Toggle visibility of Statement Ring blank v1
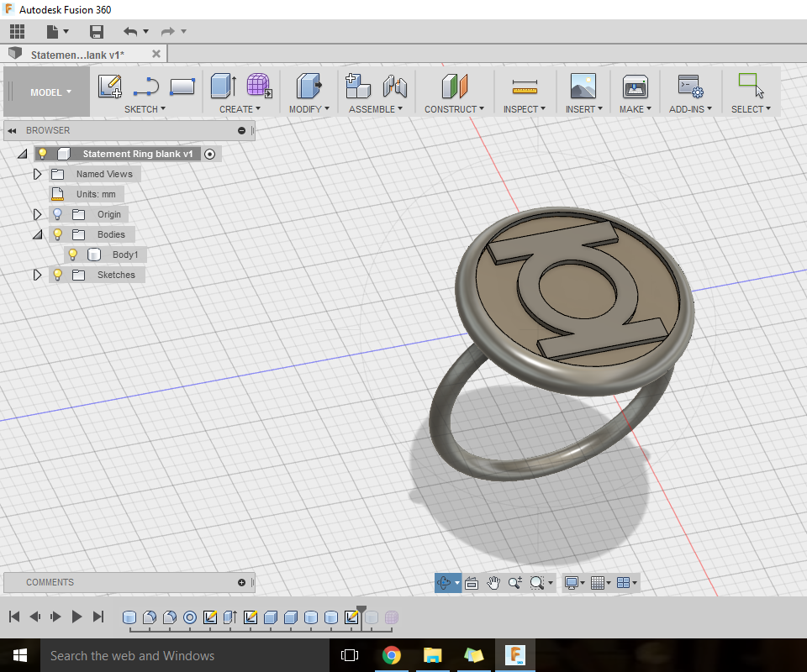 [43, 153]
